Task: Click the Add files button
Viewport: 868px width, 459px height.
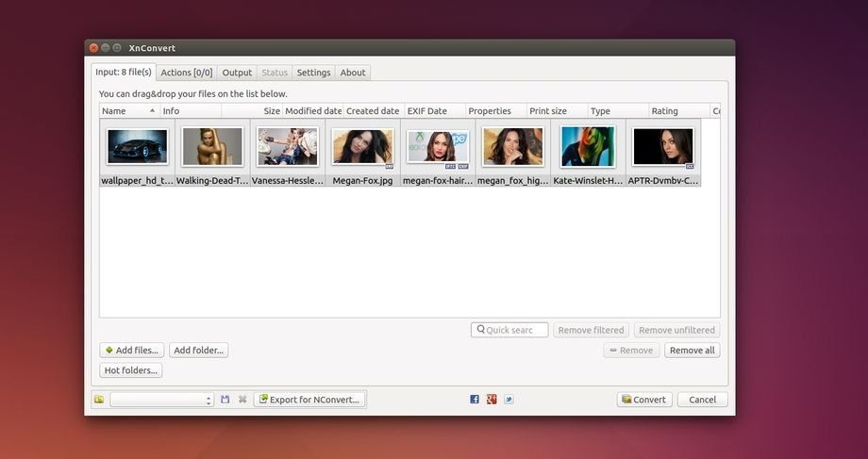Action: click(x=132, y=351)
